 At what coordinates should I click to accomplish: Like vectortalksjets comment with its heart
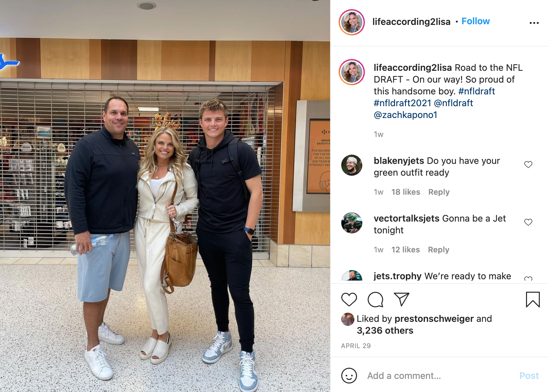coord(528,222)
